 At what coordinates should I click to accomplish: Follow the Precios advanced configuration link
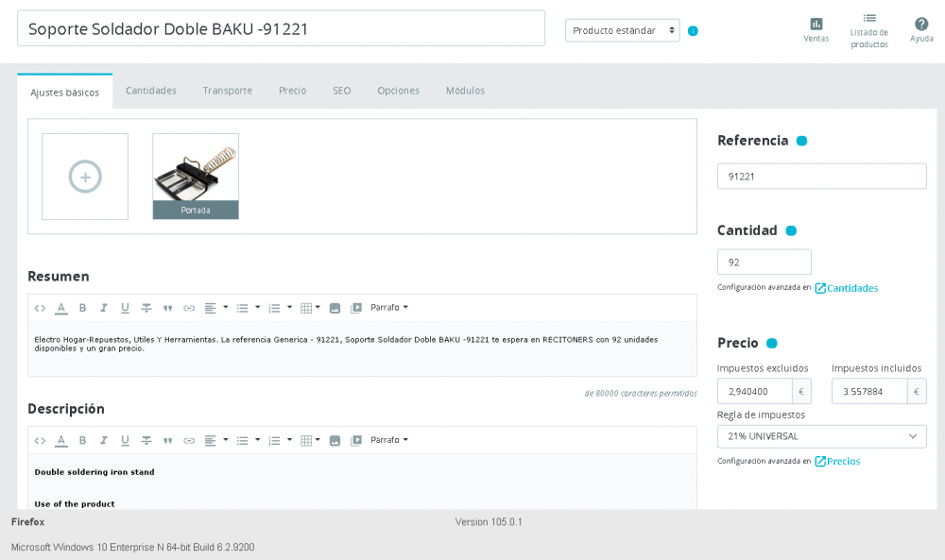click(x=837, y=461)
